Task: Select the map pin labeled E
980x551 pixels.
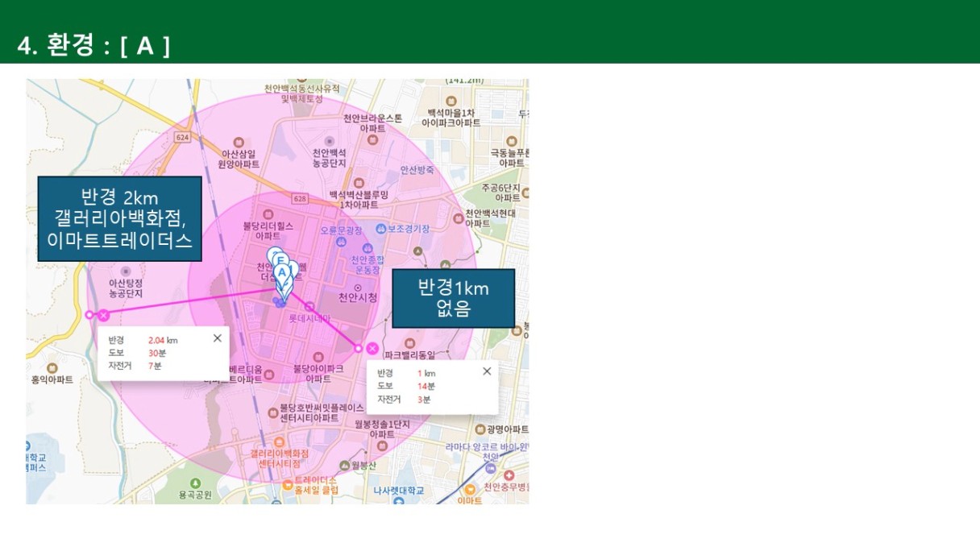Action: (280, 259)
